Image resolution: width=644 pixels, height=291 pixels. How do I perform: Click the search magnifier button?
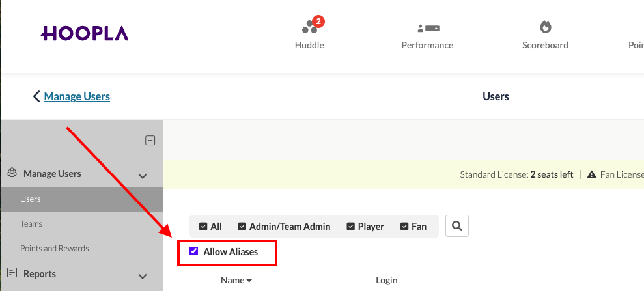click(456, 226)
